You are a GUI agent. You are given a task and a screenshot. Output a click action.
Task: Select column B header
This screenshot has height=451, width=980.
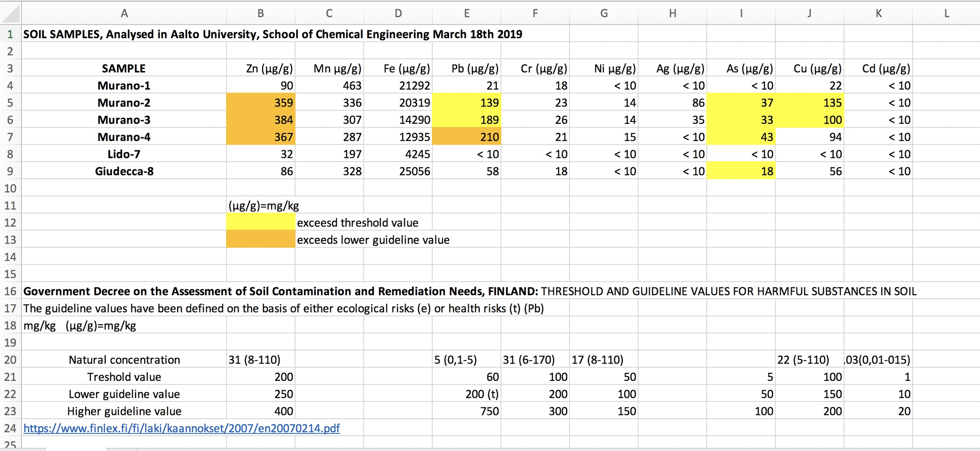[261, 13]
